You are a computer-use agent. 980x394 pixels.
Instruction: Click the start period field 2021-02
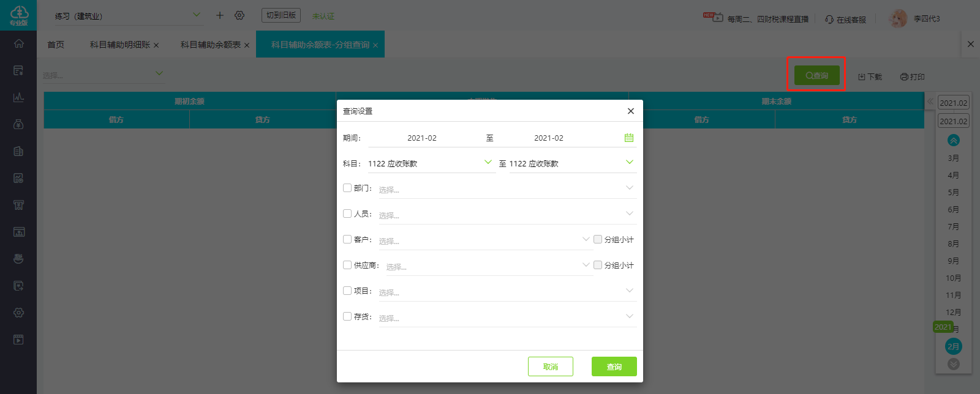422,138
